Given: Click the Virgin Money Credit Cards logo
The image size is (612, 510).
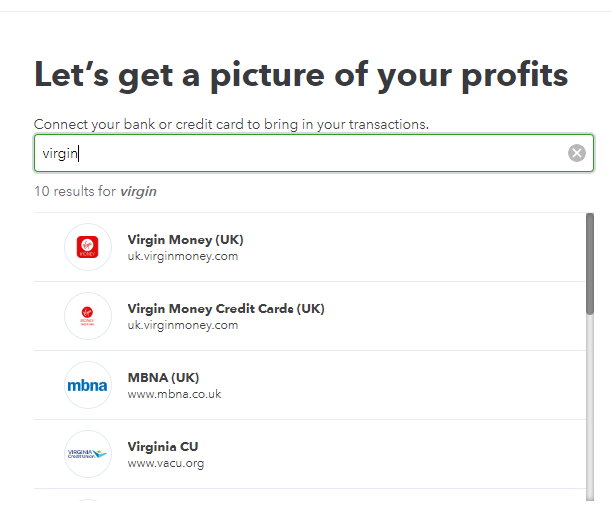Looking at the screenshot, I should (x=88, y=316).
